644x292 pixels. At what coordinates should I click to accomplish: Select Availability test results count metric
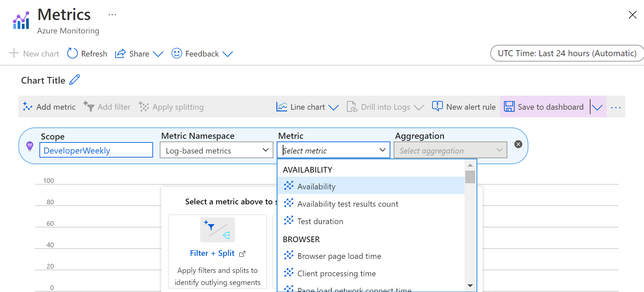click(x=371, y=203)
